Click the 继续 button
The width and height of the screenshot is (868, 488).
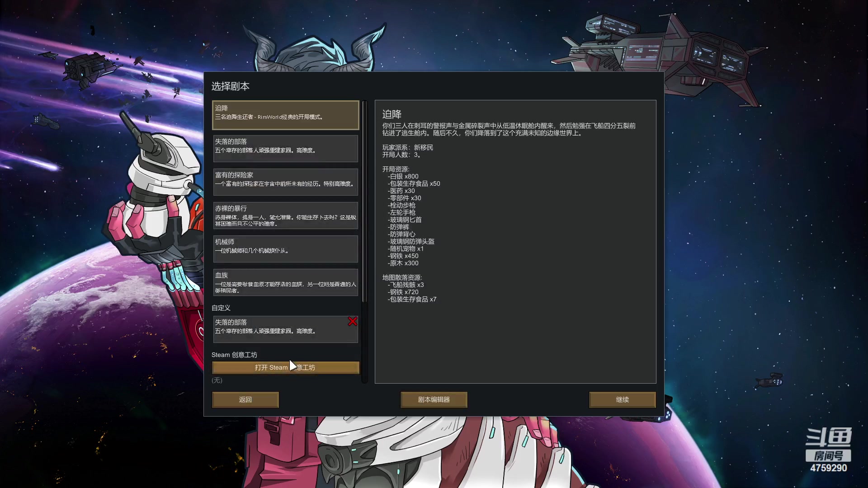[623, 399]
